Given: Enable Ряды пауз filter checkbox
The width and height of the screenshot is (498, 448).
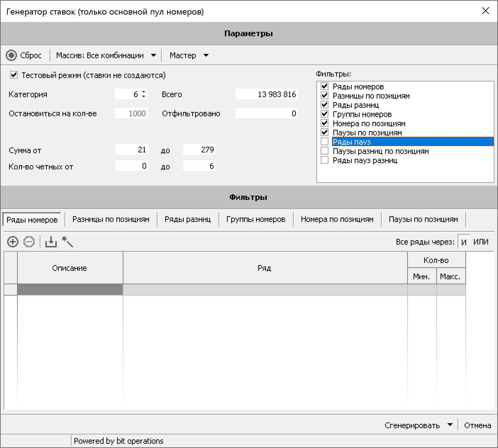Looking at the screenshot, I should point(325,141).
